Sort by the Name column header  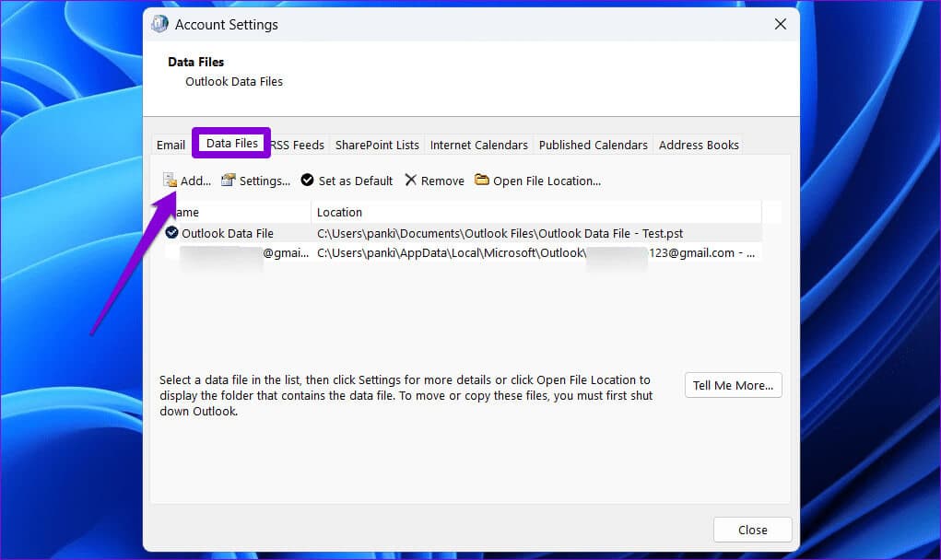237,212
